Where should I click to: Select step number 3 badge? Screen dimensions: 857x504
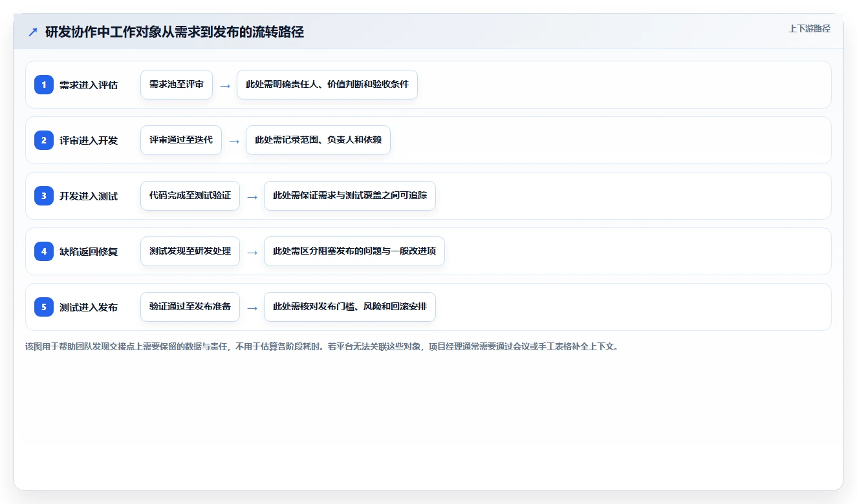point(44,196)
